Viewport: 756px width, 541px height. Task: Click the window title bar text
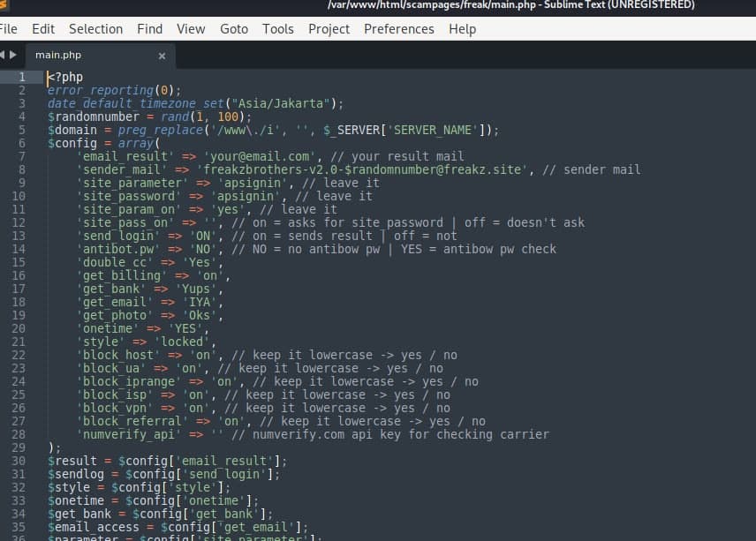coord(510,5)
